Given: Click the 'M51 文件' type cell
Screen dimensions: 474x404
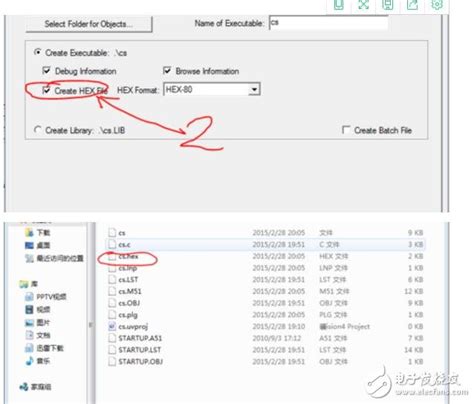Looking at the screenshot, I should [334, 291].
